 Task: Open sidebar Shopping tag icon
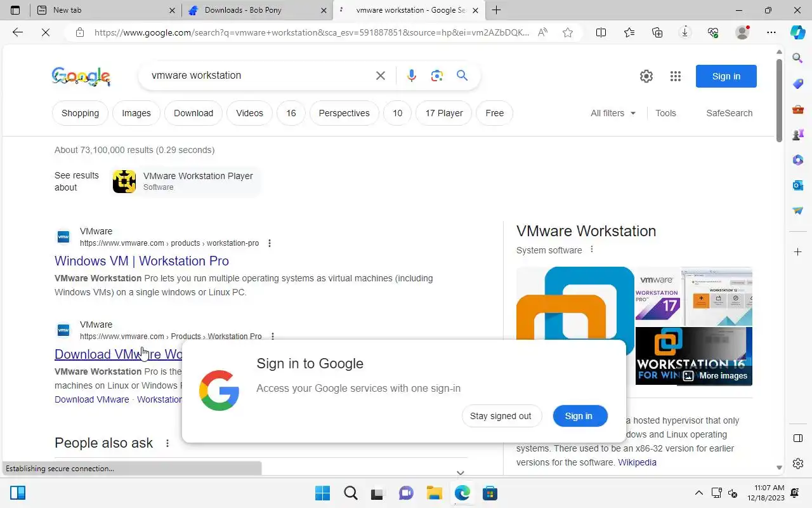(x=798, y=84)
